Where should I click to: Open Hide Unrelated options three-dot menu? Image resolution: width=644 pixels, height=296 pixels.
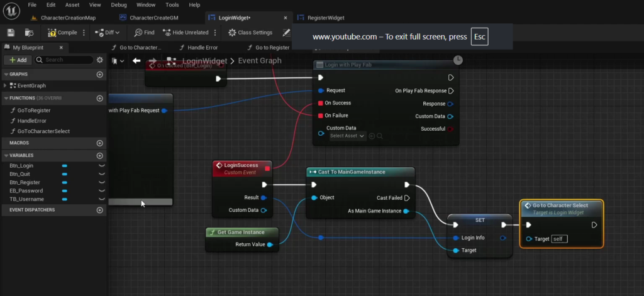point(216,33)
